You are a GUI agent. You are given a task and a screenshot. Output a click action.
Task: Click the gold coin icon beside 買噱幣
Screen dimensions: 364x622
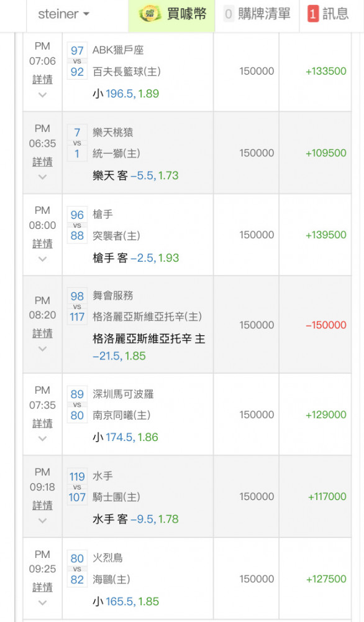tap(150, 14)
